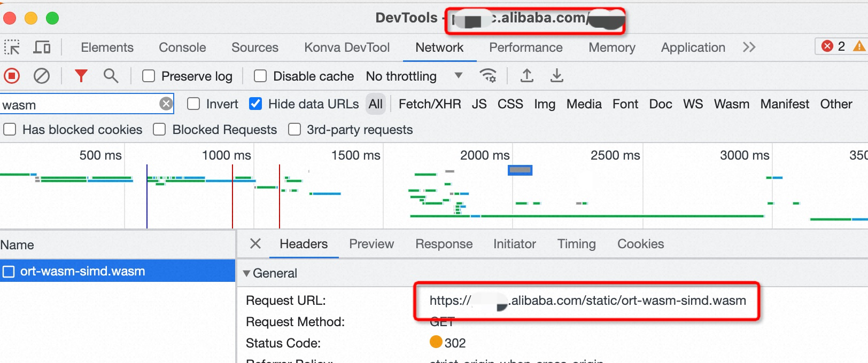The height and width of the screenshot is (363, 868).
Task: Select the ort-wasm-simd.wasm request row
Action: [82, 271]
